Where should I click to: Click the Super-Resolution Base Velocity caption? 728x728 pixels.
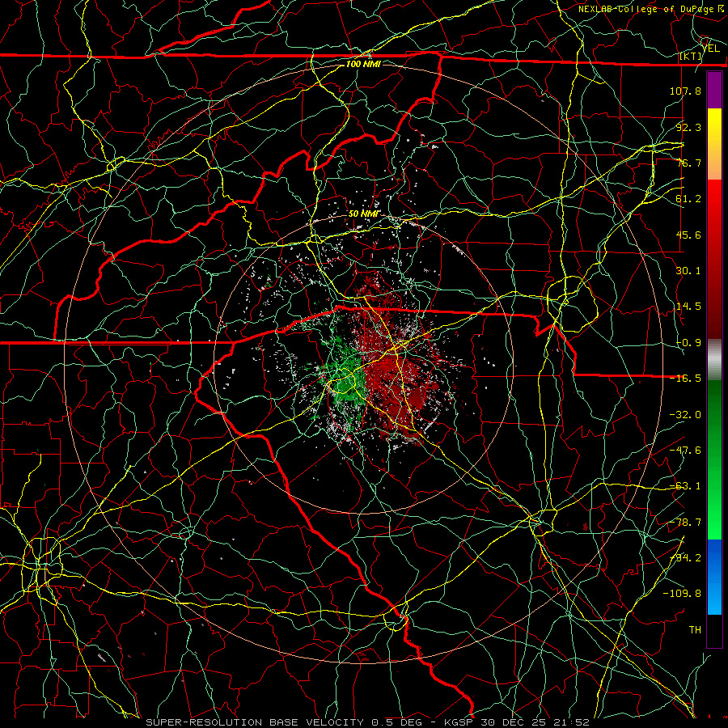click(x=368, y=722)
